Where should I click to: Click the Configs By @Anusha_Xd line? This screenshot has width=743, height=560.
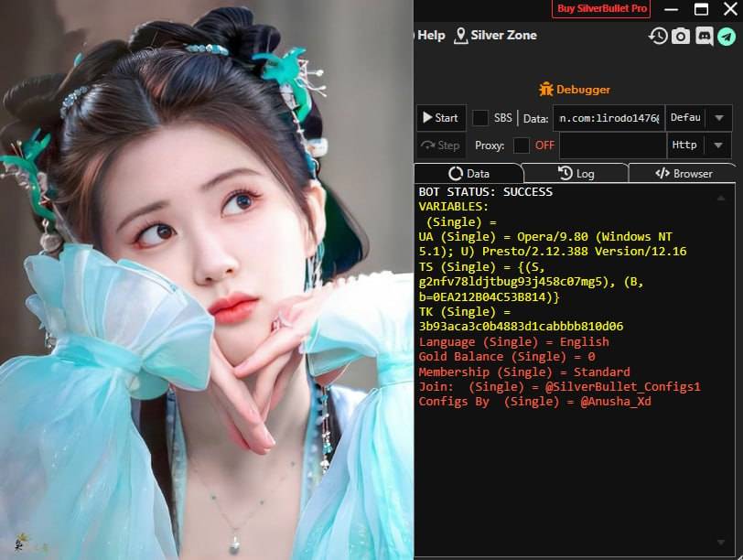click(x=534, y=402)
